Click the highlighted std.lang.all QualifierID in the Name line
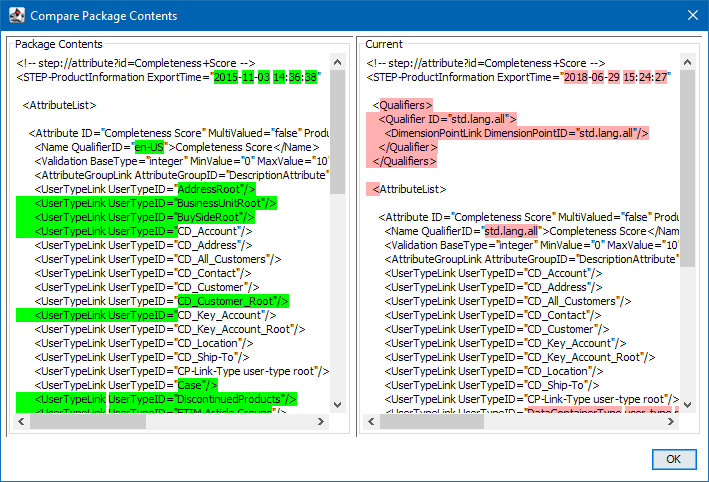Image resolution: width=709 pixels, height=482 pixels. pyautogui.click(x=511, y=232)
